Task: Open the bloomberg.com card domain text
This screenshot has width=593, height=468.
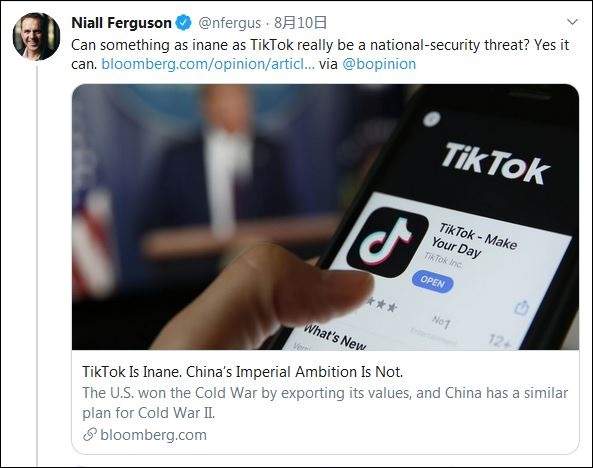Action: click(154, 435)
